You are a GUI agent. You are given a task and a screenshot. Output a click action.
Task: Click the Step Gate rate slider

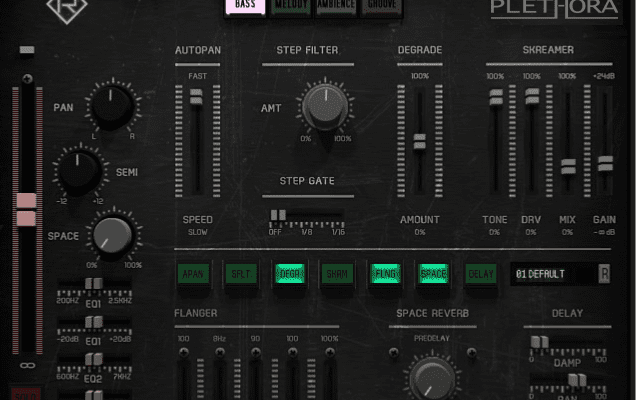click(x=279, y=215)
